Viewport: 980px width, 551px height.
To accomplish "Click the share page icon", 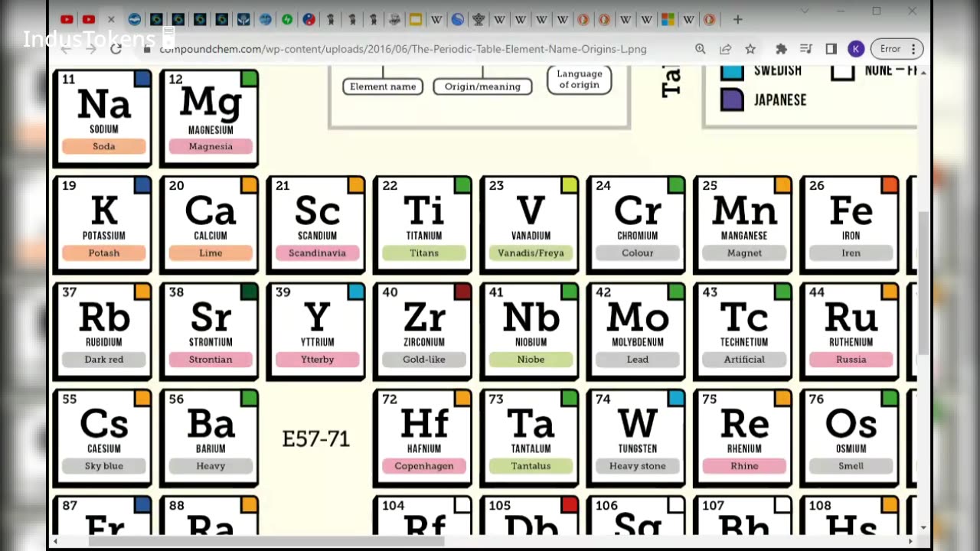I will pyautogui.click(x=725, y=49).
